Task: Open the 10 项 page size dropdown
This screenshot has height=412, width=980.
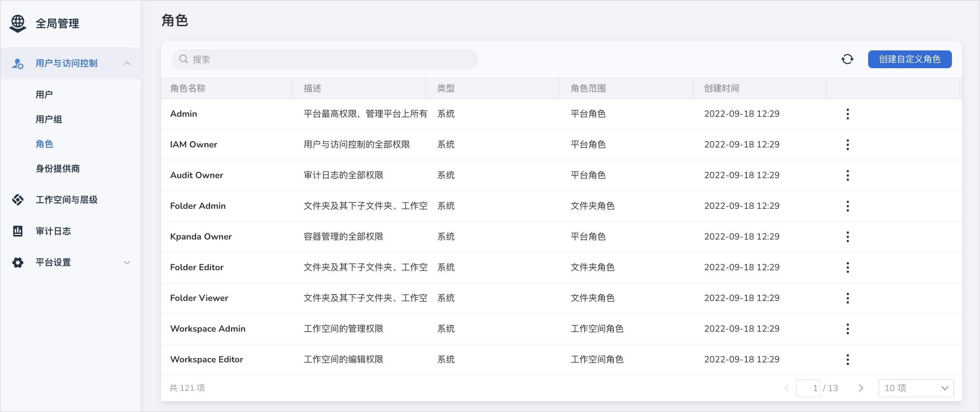Action: click(916, 388)
